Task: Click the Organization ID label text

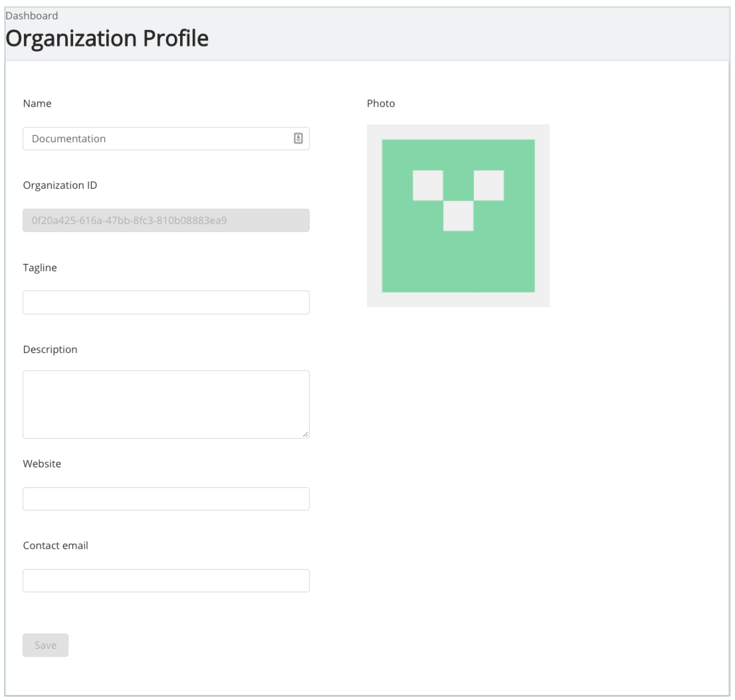Action: pos(60,185)
